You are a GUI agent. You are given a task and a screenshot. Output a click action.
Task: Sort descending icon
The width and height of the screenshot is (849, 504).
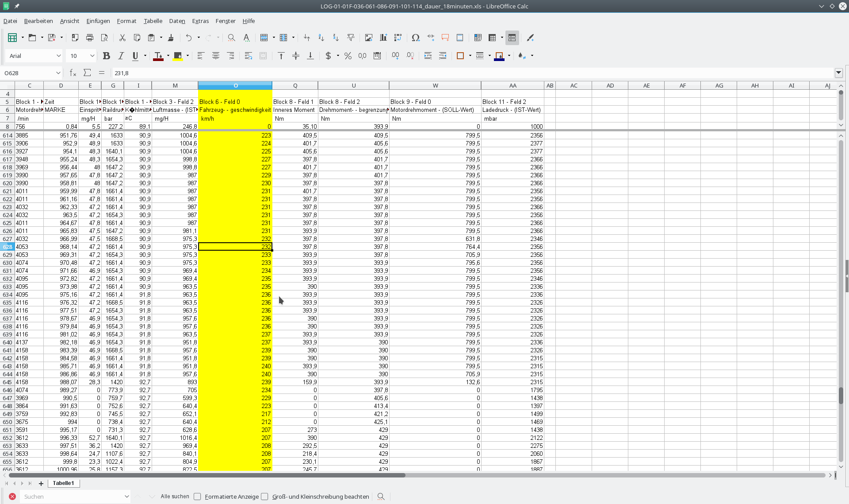pos(336,38)
